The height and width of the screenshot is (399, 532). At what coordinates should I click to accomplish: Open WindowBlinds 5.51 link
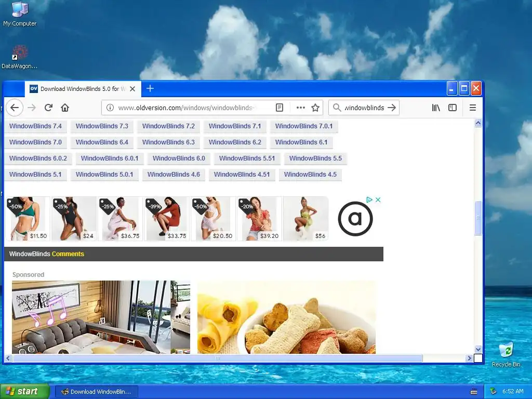pos(247,158)
